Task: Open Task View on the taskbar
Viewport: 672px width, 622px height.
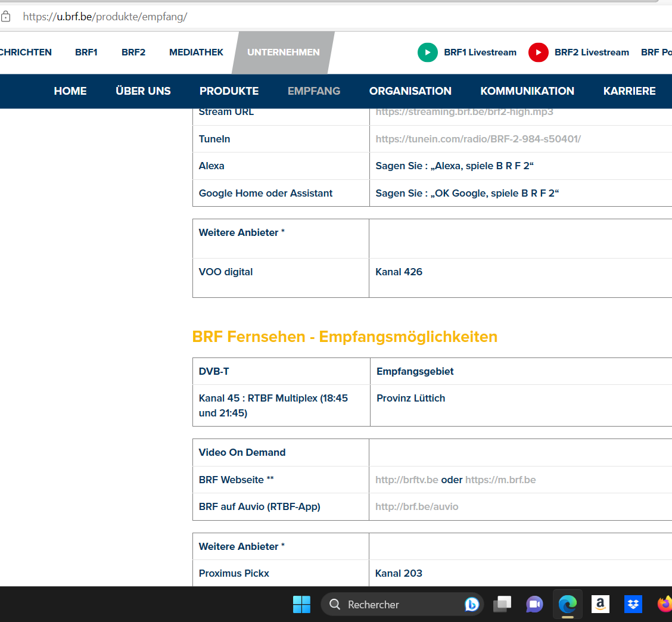Action: tap(502, 605)
